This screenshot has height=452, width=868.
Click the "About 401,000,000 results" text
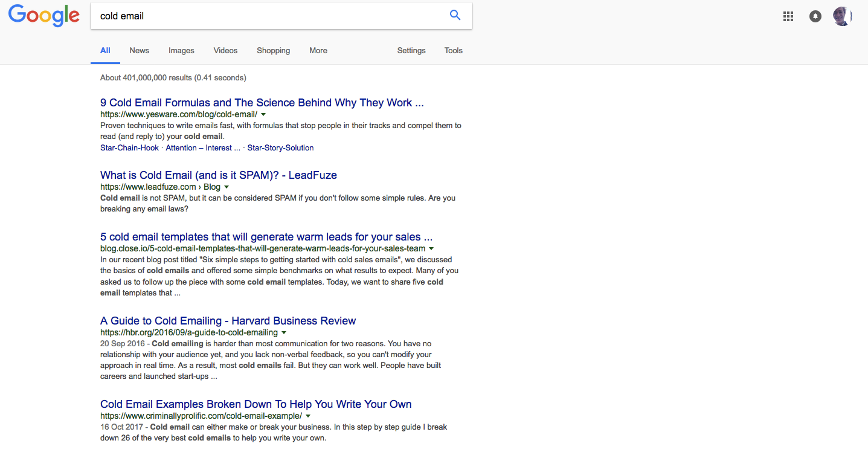click(x=173, y=78)
